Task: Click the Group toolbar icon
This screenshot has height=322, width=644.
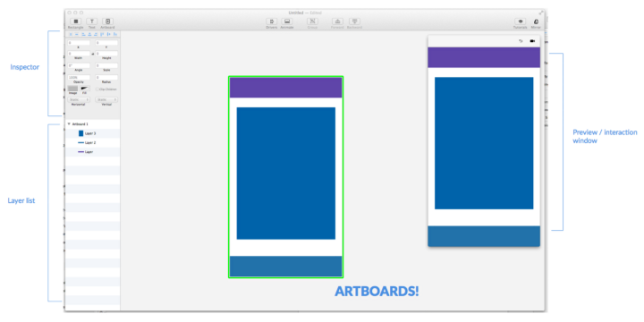Action: tap(312, 21)
